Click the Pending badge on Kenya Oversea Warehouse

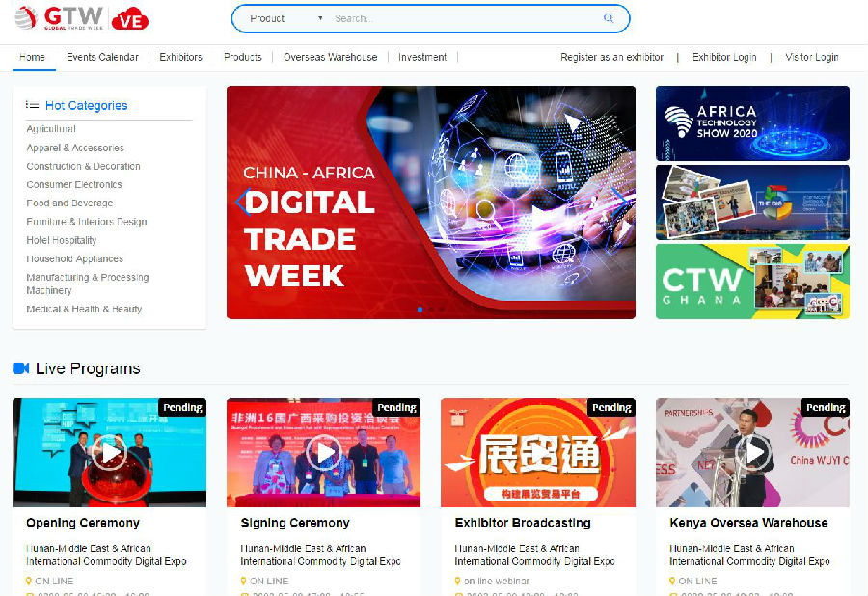826,407
